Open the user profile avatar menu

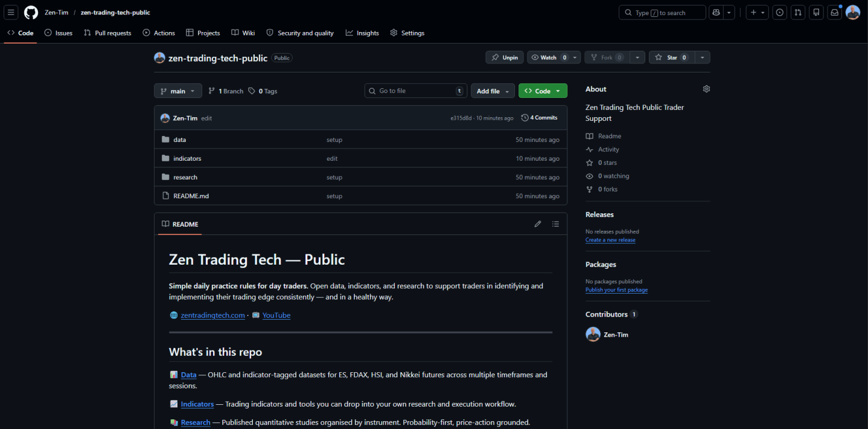click(x=853, y=13)
